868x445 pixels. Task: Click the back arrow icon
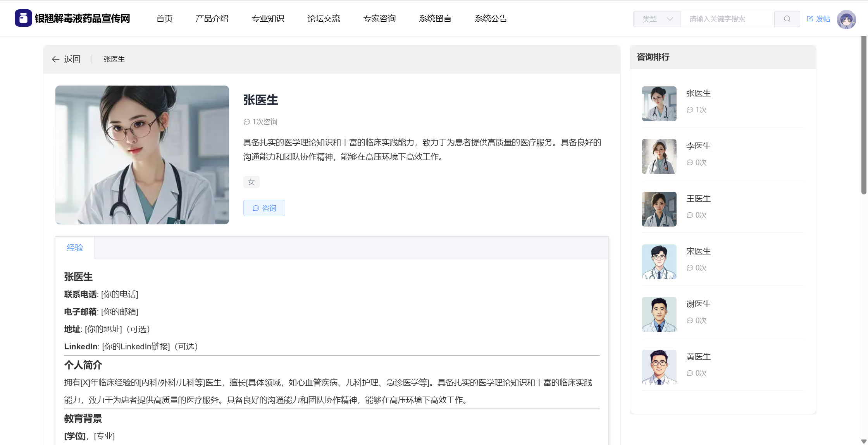coord(55,59)
